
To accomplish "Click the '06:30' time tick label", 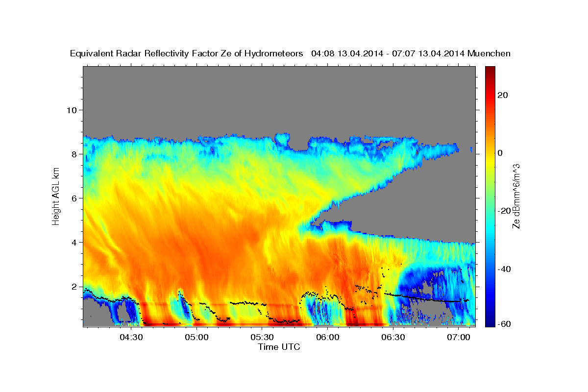I will click(393, 338).
